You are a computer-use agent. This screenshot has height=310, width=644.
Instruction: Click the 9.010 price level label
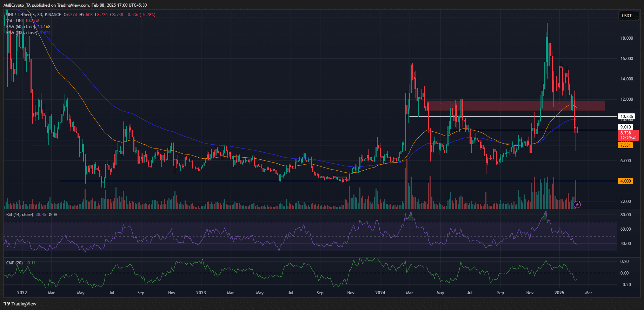625,127
